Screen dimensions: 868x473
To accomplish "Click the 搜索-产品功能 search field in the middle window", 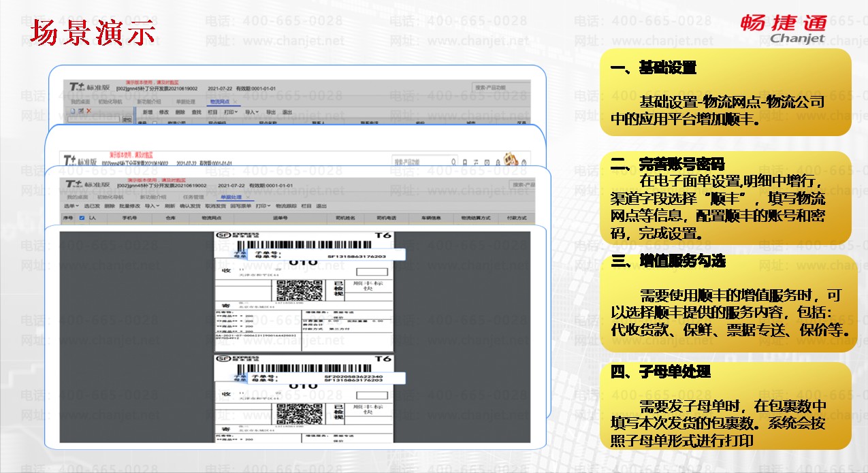I will click(x=425, y=161).
